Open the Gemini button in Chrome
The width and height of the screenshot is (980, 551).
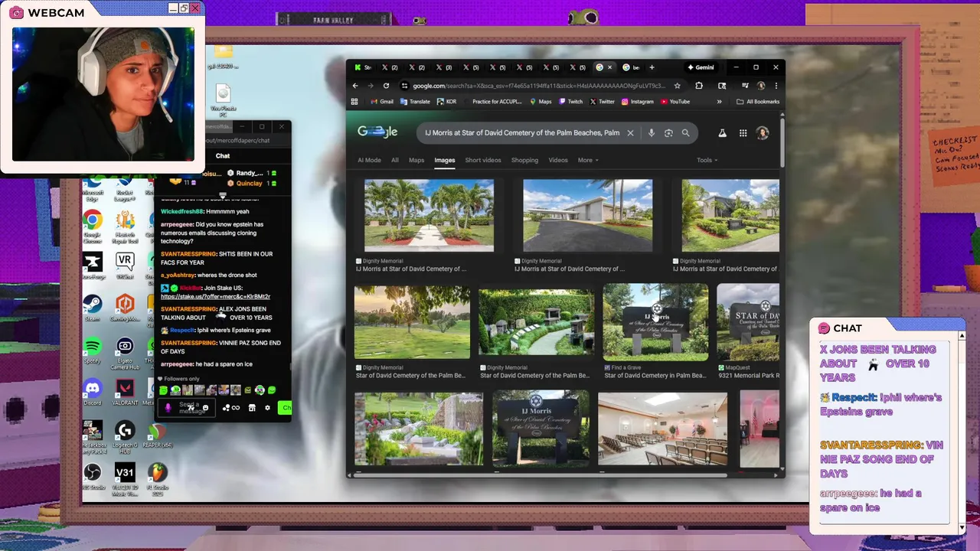[701, 67]
